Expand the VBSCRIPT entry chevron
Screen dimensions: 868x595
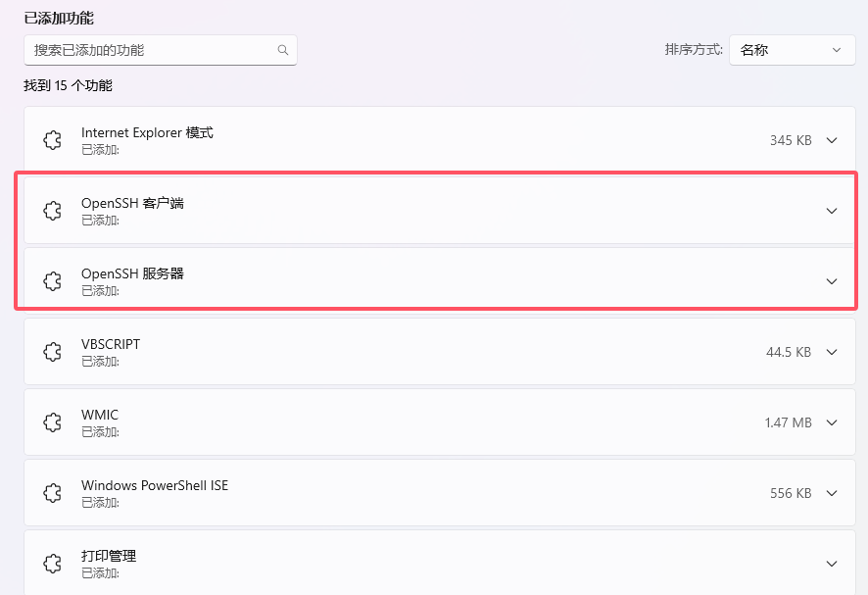coord(832,352)
